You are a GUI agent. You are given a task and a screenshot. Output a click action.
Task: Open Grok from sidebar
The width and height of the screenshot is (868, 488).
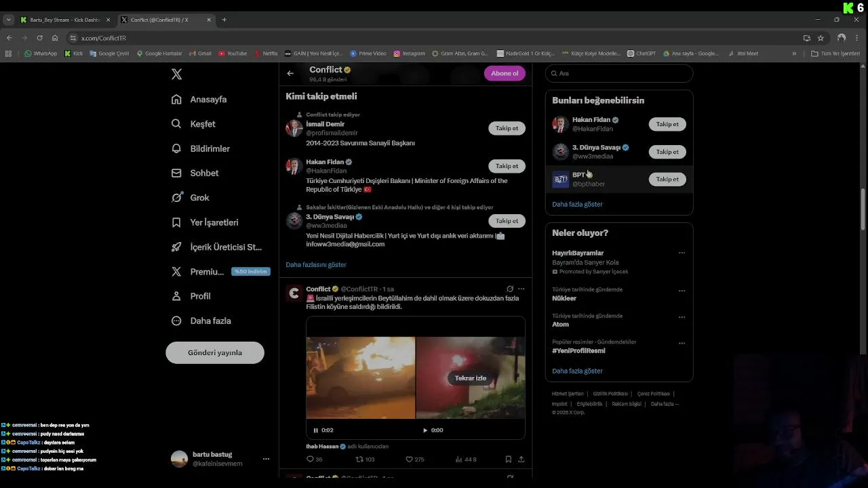[x=190, y=197]
